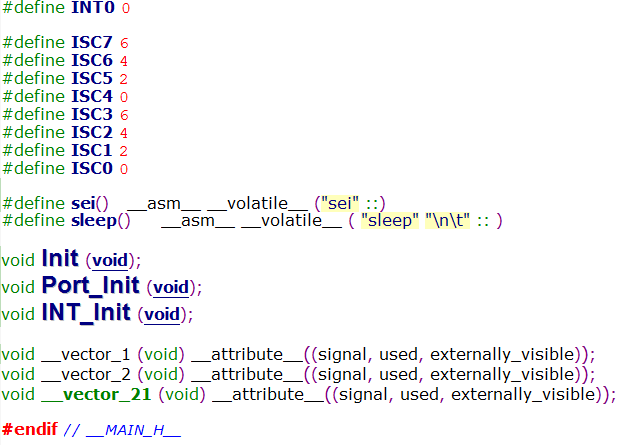Click the ISC6 identifier
This screenshot has width=627, height=445.
[92, 60]
